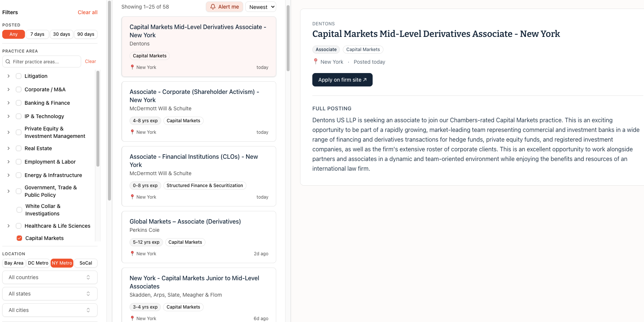The width and height of the screenshot is (644, 322).
Task: Select the 90 days posted filter
Action: pos(86,34)
